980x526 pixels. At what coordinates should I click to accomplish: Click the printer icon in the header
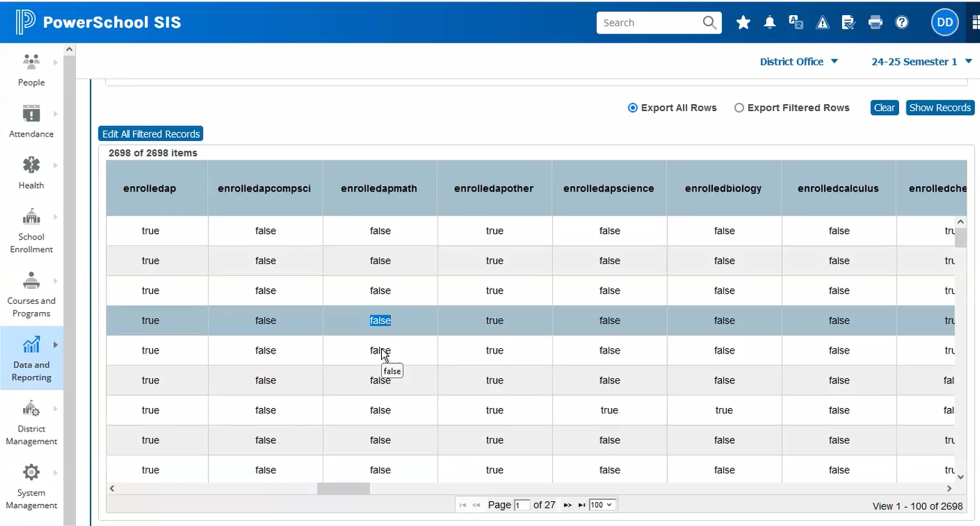click(x=875, y=22)
